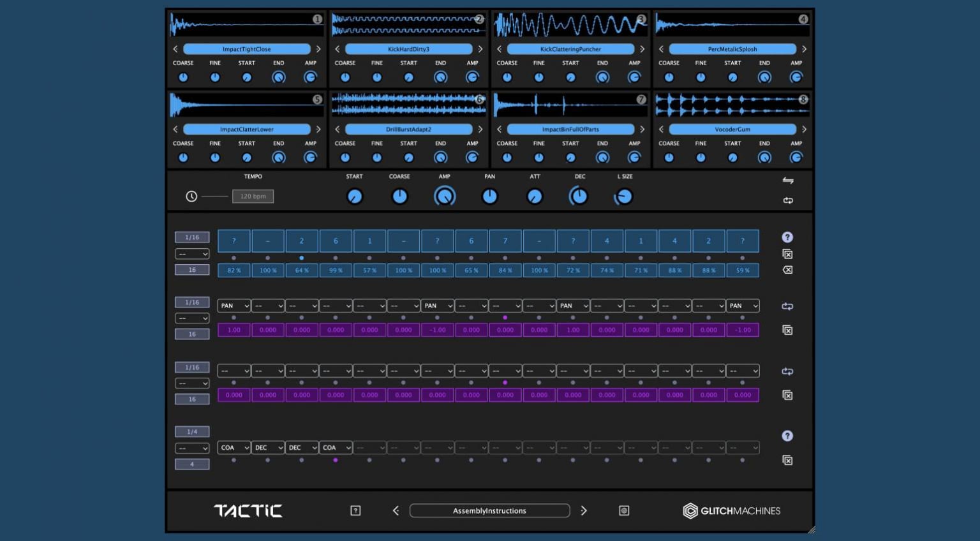980x541 pixels.
Task: Click the 59 % probability value
Action: [x=743, y=270]
